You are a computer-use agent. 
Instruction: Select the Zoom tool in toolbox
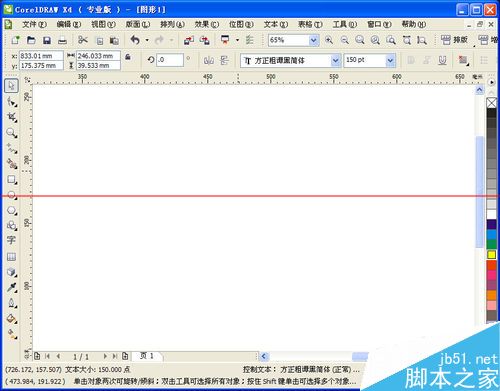pos(11,133)
